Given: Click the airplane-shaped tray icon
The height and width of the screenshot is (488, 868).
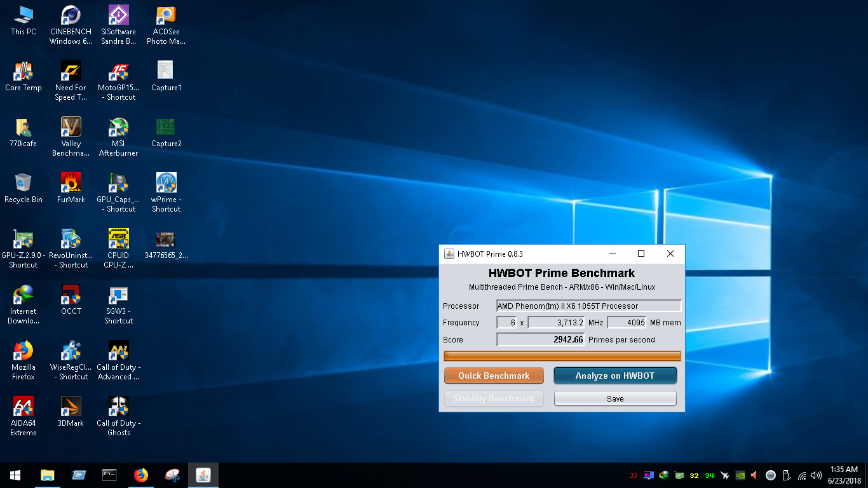Looking at the screenshot, I should tap(724, 475).
